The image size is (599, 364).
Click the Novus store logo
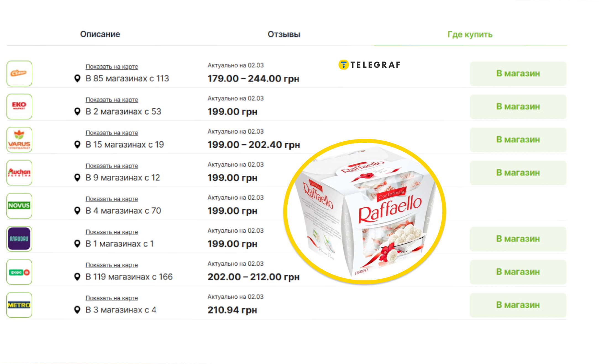[19, 206]
